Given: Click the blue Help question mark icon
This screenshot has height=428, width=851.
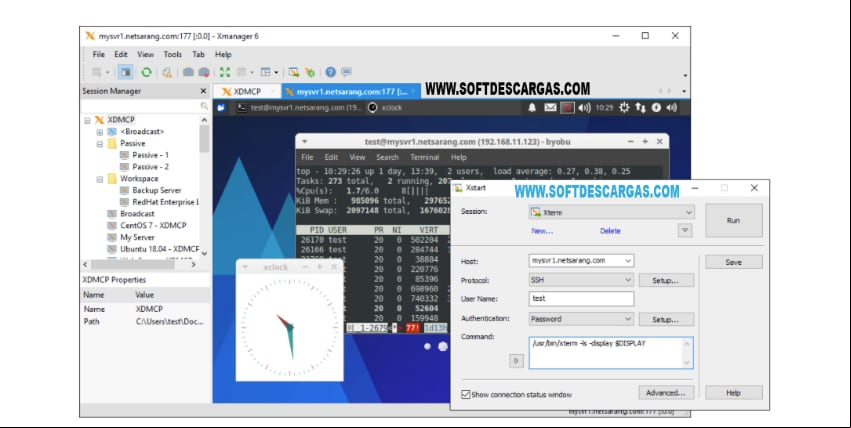Looking at the screenshot, I should (331, 72).
